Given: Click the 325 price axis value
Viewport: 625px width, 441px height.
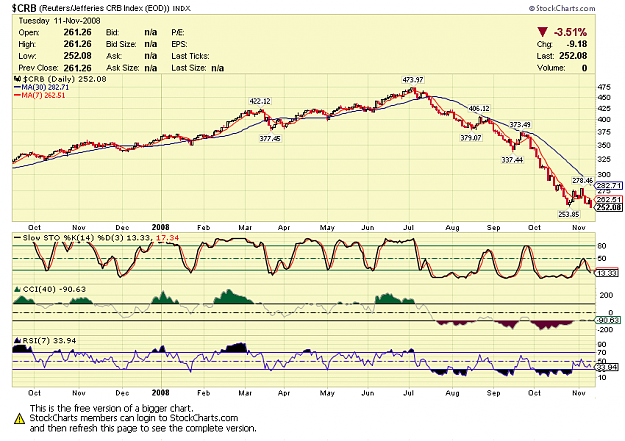Looking at the screenshot, I should point(604,159).
